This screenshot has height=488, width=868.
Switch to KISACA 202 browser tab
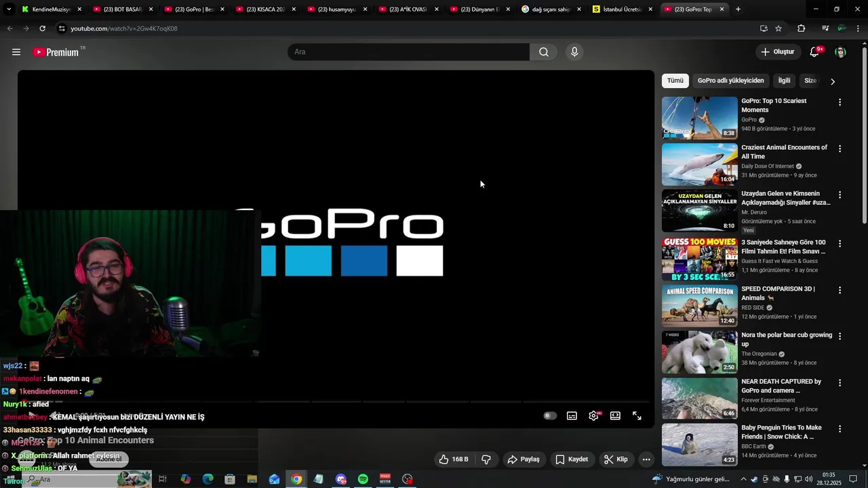pos(265,9)
